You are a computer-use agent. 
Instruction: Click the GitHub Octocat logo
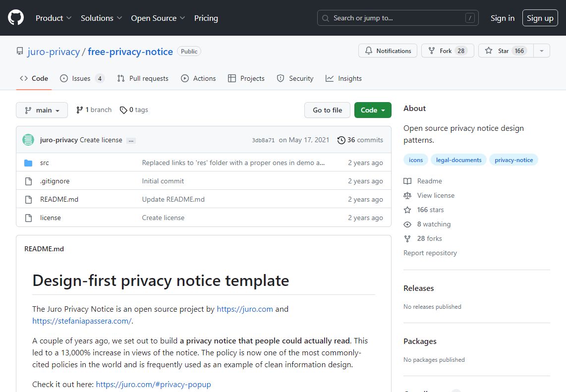(16, 18)
